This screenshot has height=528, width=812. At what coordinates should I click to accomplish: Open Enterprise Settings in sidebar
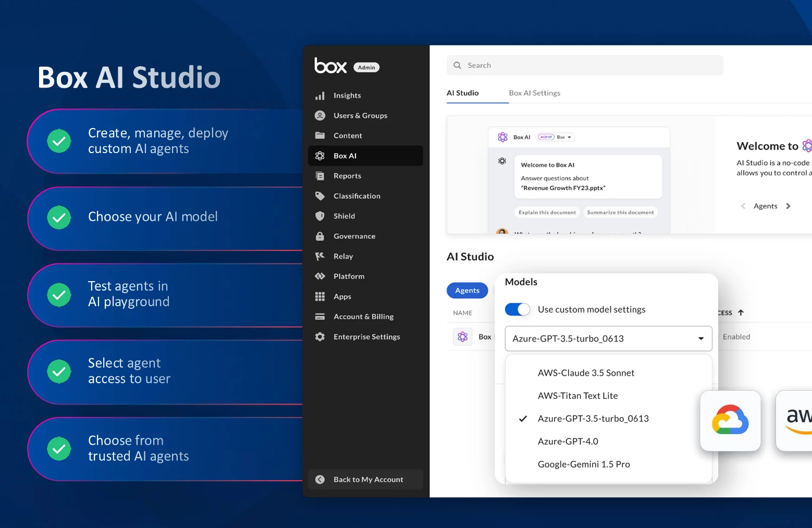tap(366, 337)
